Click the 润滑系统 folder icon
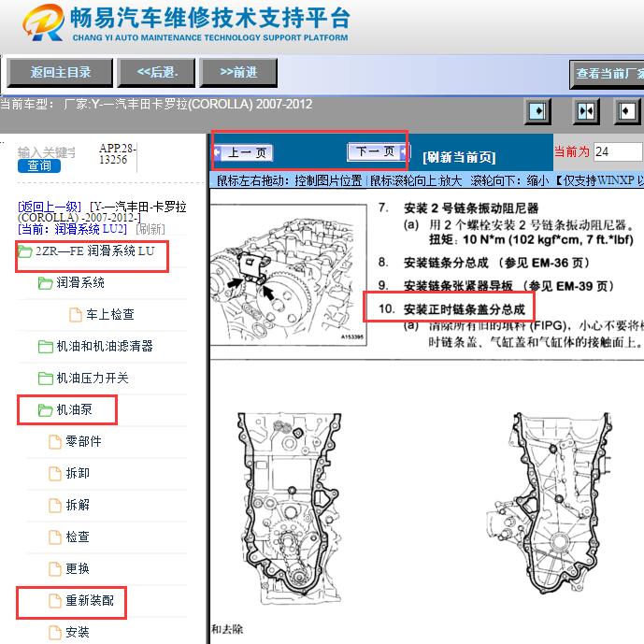 (45, 283)
